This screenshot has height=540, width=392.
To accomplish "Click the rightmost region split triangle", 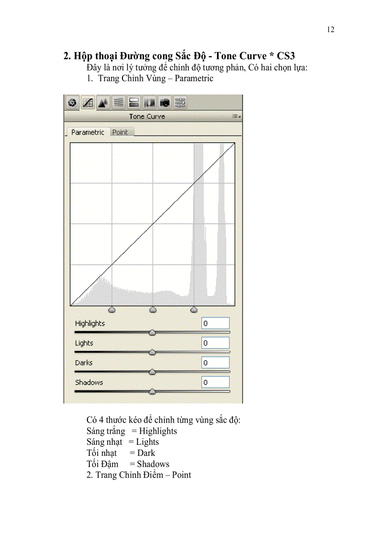I will click(194, 310).
